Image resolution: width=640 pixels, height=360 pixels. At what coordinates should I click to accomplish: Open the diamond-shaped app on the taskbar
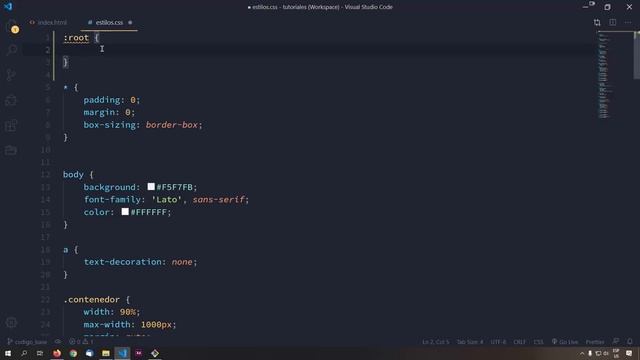pos(155,353)
